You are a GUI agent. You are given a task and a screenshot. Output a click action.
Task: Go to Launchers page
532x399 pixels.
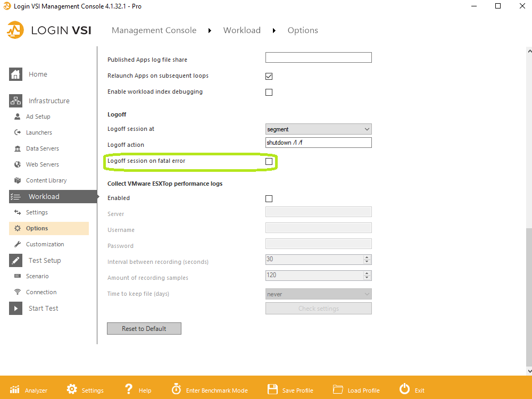click(x=39, y=132)
